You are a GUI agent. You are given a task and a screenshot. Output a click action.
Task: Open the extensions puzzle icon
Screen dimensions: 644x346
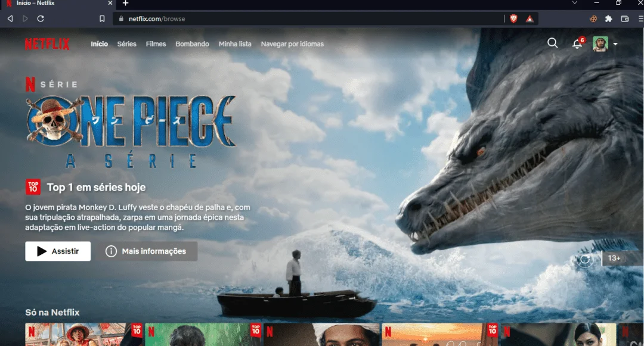point(609,18)
